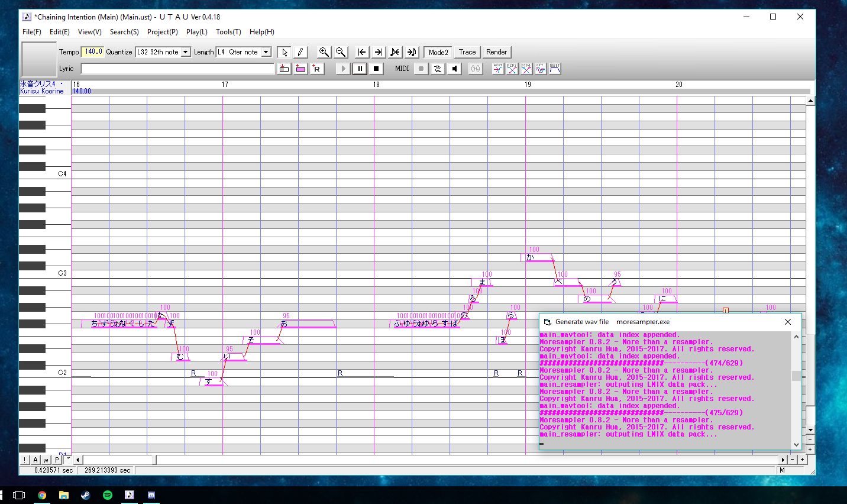Open the Help(H) menu

click(262, 32)
